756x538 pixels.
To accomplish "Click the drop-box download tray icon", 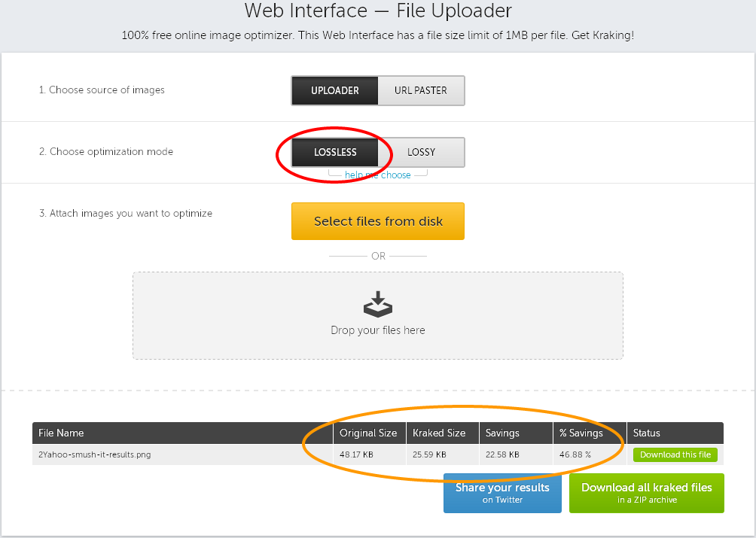I will pyautogui.click(x=378, y=305).
